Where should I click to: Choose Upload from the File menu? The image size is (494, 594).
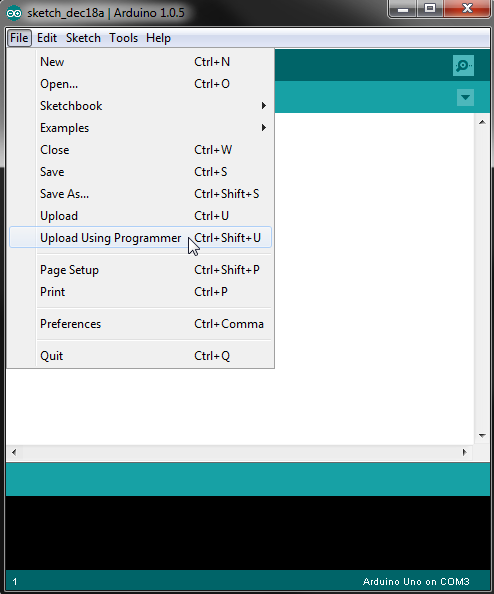tap(140, 216)
